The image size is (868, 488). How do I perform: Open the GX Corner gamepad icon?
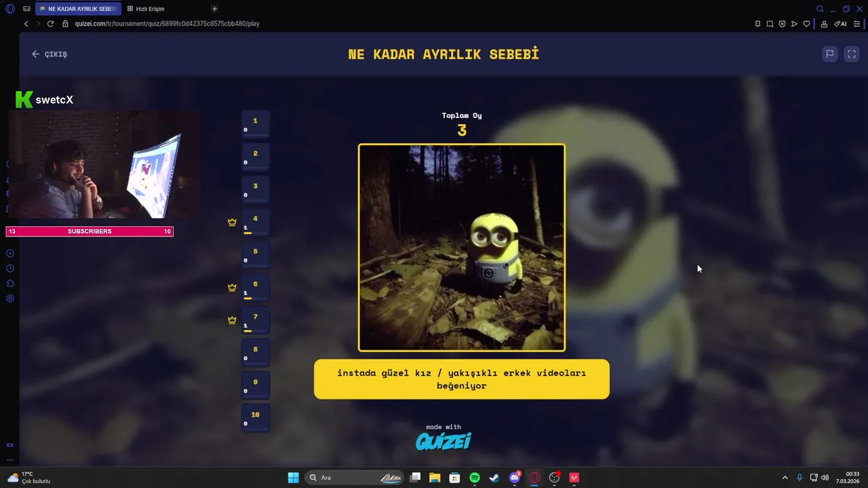pos(26,9)
